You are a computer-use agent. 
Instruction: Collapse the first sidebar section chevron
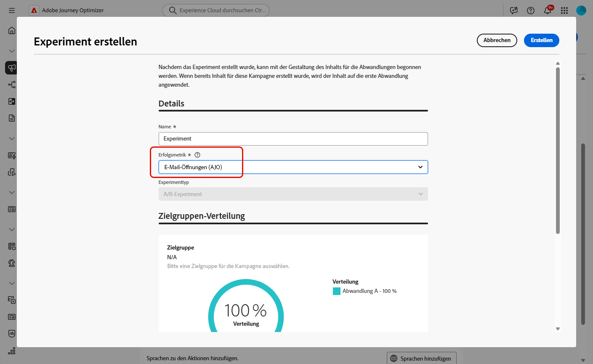pos(12,51)
